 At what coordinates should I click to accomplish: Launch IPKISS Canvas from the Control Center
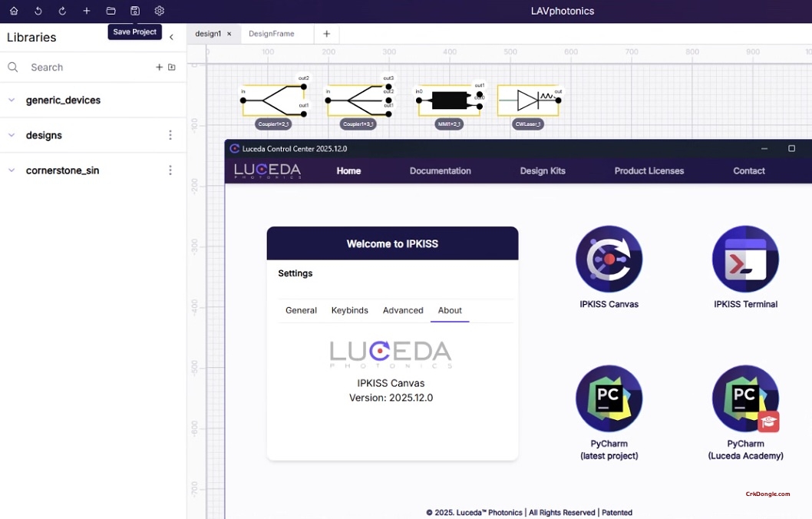click(609, 259)
